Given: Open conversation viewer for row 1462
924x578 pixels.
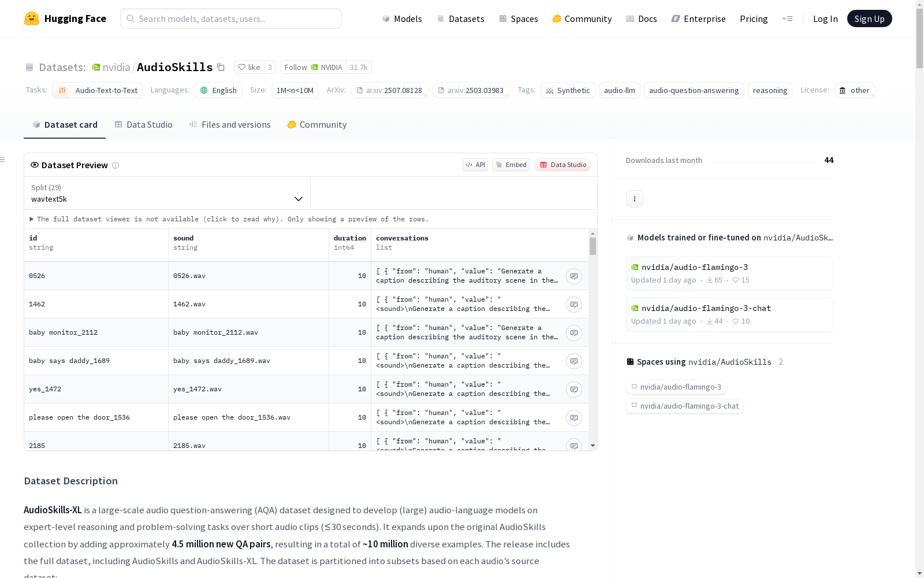Looking at the screenshot, I should pos(573,305).
